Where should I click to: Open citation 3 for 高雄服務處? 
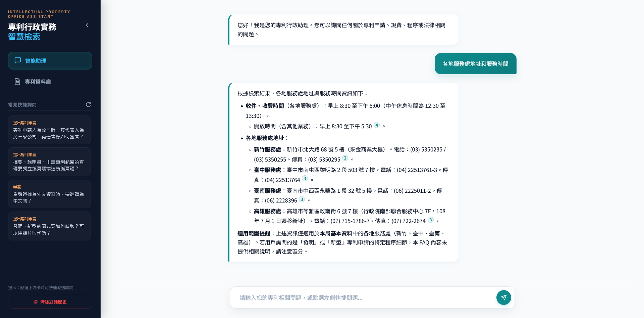click(x=430, y=220)
